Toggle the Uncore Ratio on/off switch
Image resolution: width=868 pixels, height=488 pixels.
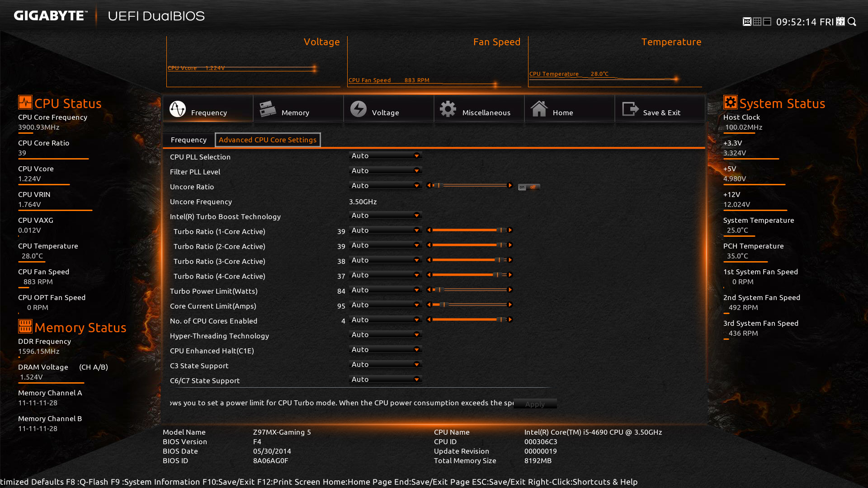(x=529, y=187)
